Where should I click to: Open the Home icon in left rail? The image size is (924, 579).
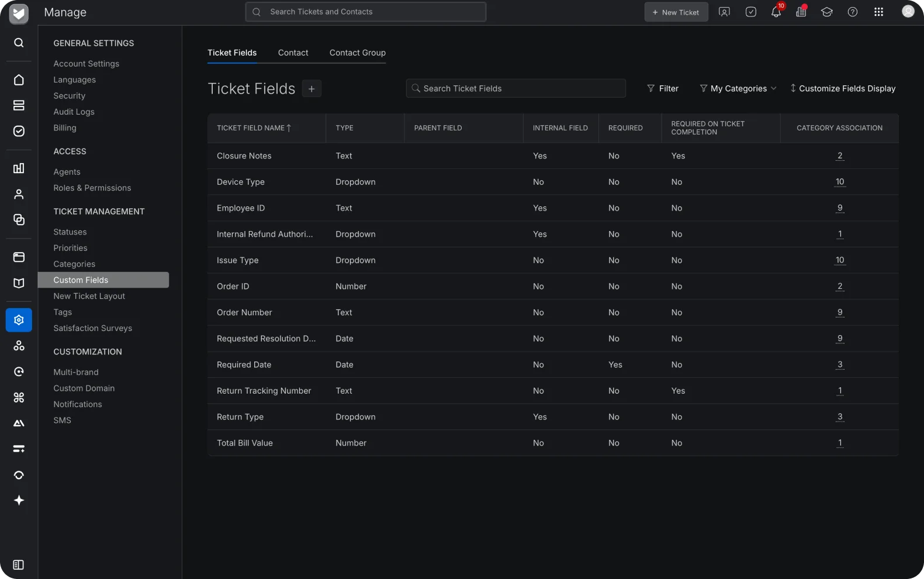coord(19,80)
